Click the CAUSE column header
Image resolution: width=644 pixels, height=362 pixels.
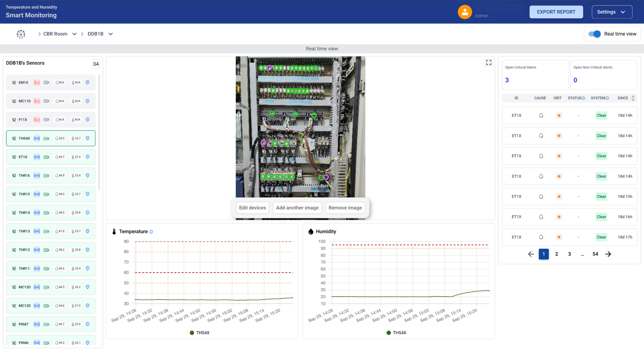tap(540, 98)
